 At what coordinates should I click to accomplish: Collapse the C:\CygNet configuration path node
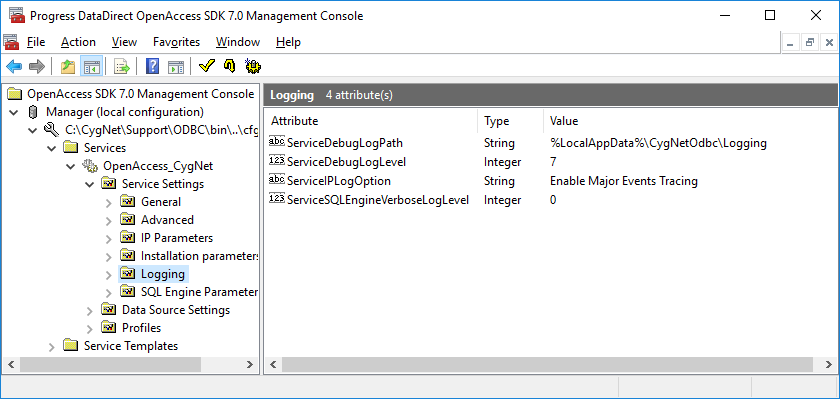tap(33, 130)
